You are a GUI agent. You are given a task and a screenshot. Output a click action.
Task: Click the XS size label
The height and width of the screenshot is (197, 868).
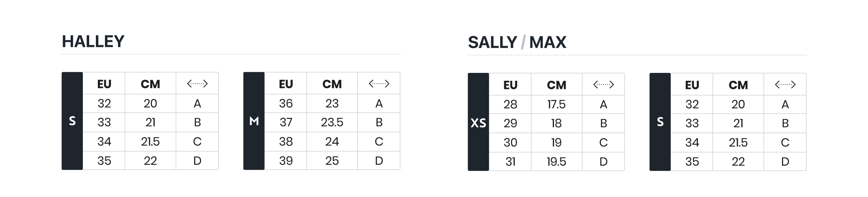tap(478, 123)
